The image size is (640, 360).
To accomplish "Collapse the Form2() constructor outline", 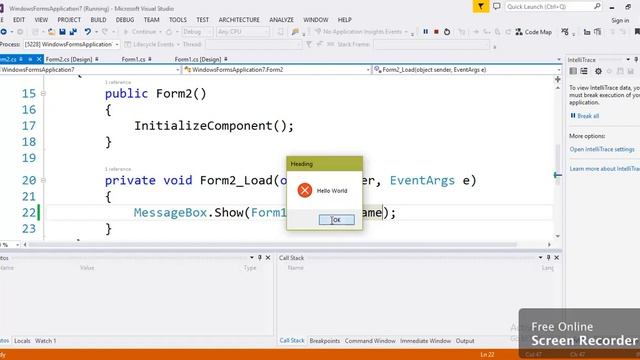I will pyautogui.click(x=43, y=94).
